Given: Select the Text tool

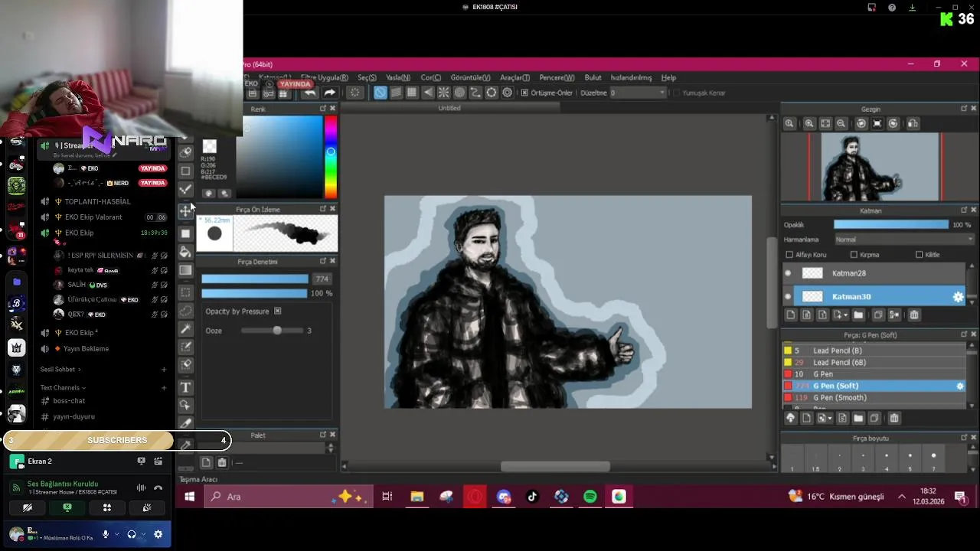Looking at the screenshot, I should (x=185, y=387).
